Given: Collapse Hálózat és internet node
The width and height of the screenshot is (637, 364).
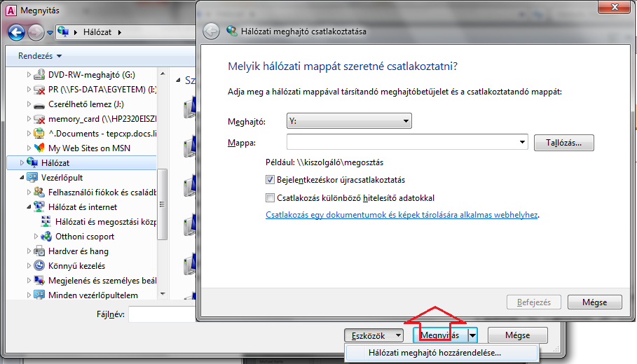Looking at the screenshot, I should click(x=29, y=207).
